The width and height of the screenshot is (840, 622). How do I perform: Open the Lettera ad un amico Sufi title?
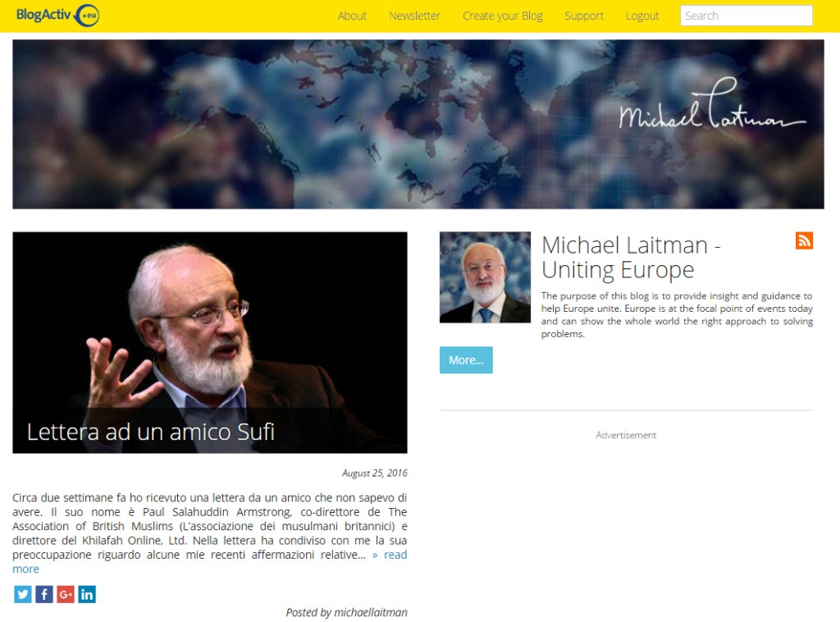(x=151, y=432)
